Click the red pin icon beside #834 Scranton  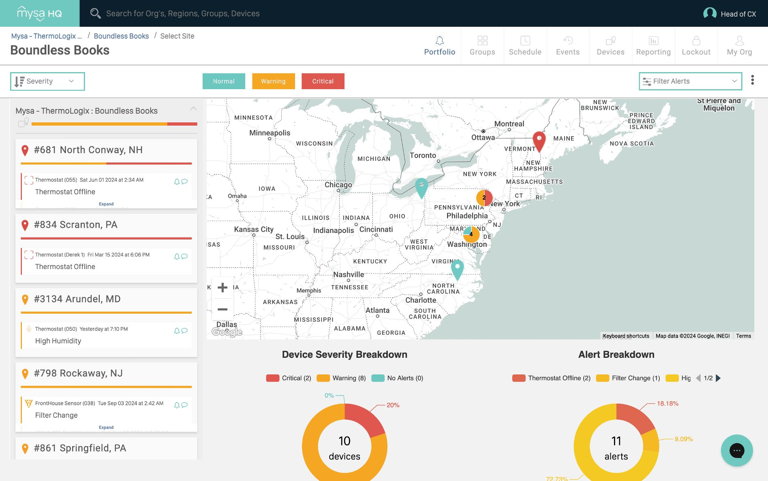[x=25, y=225]
